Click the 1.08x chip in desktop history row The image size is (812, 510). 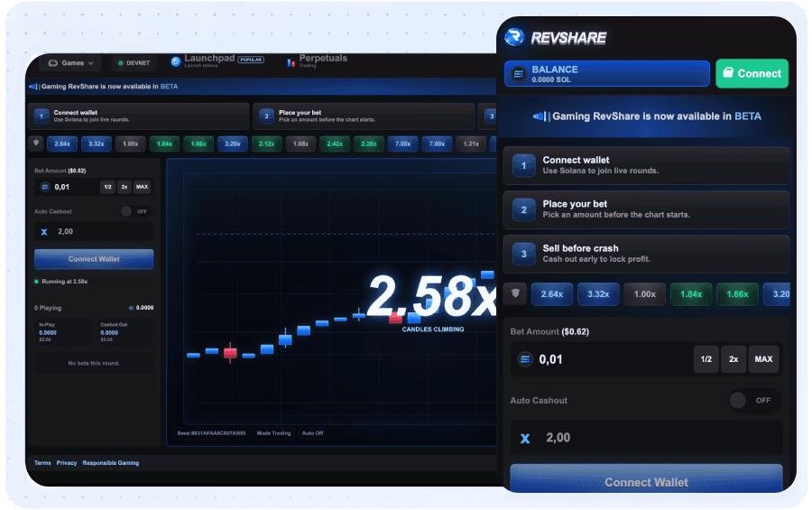[300, 144]
